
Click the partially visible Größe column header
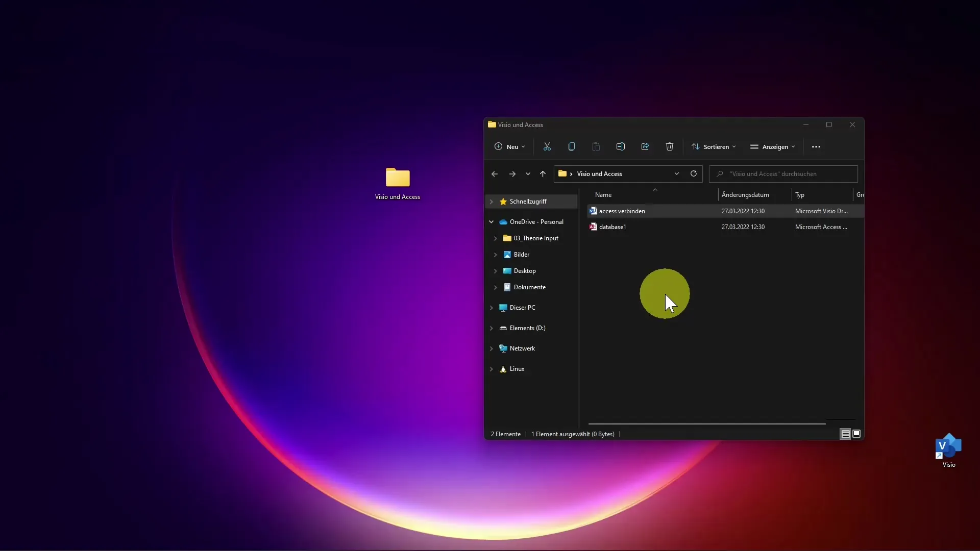[860, 195]
